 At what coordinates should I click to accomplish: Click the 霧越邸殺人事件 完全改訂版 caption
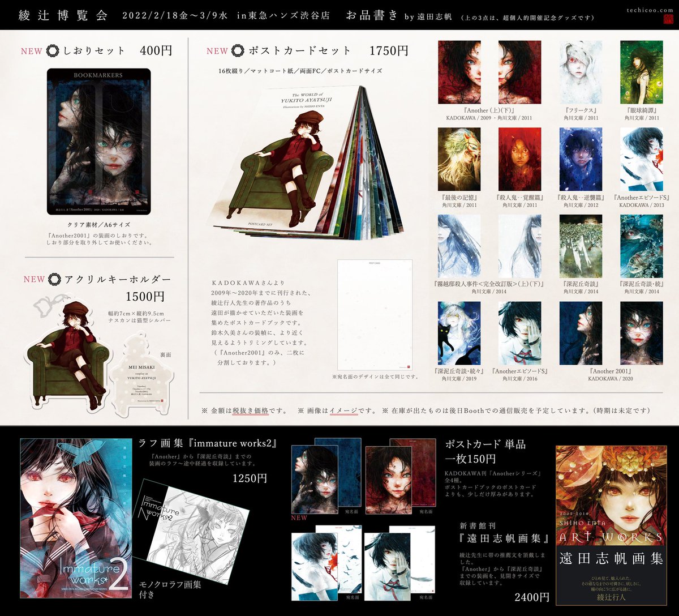(489, 283)
